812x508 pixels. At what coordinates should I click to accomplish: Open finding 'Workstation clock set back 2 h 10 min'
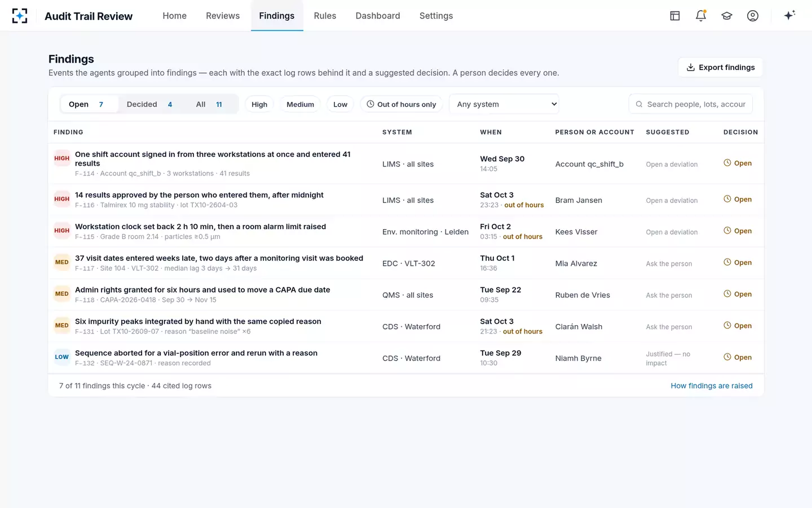click(200, 226)
